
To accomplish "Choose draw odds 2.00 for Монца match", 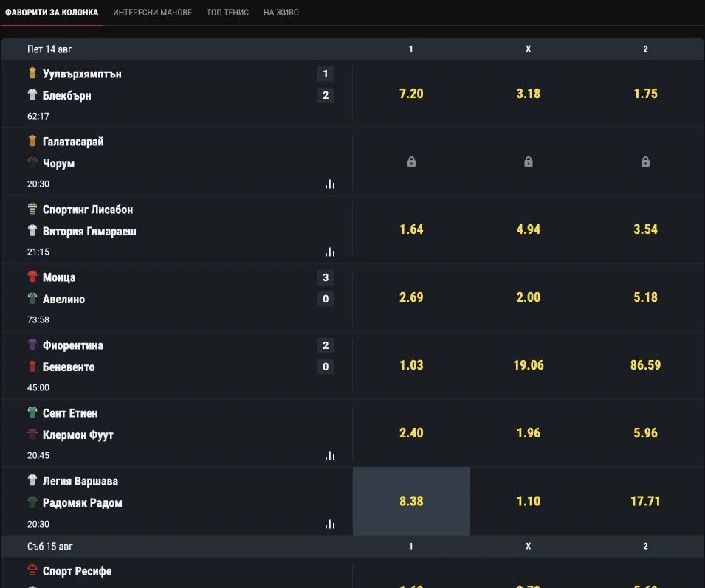I will (529, 297).
